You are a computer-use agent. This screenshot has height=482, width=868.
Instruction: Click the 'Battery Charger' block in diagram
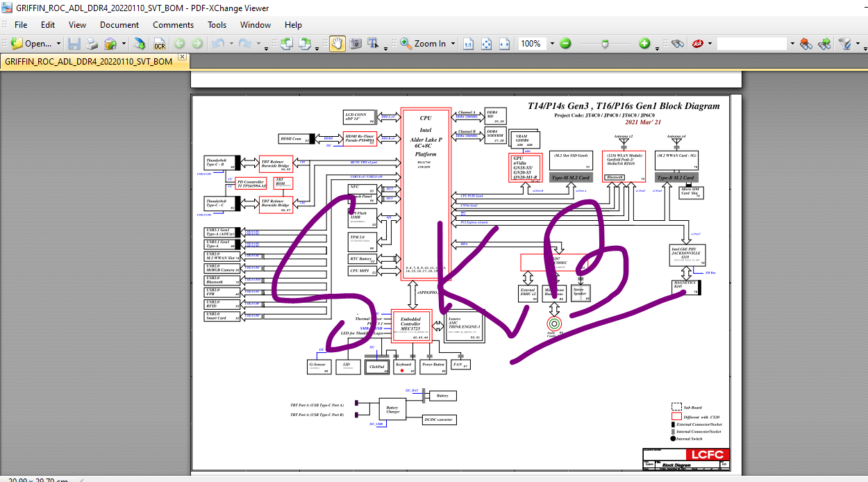[392, 409]
